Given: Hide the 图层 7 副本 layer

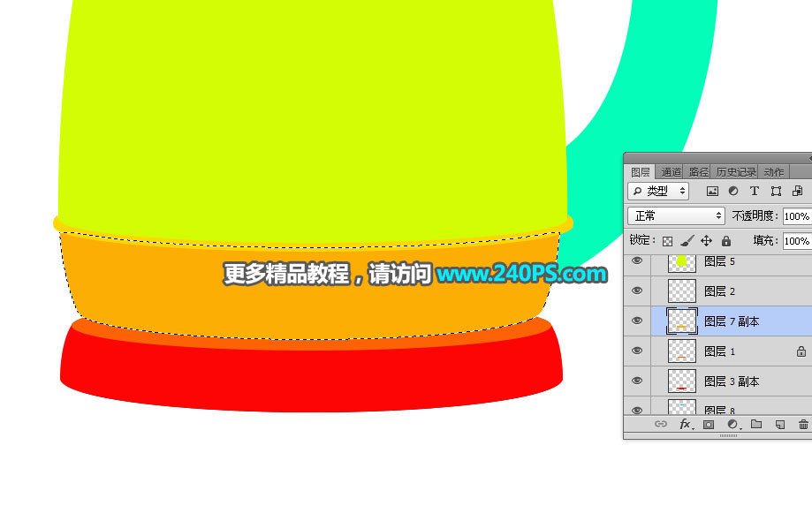Looking at the screenshot, I should tap(637, 321).
